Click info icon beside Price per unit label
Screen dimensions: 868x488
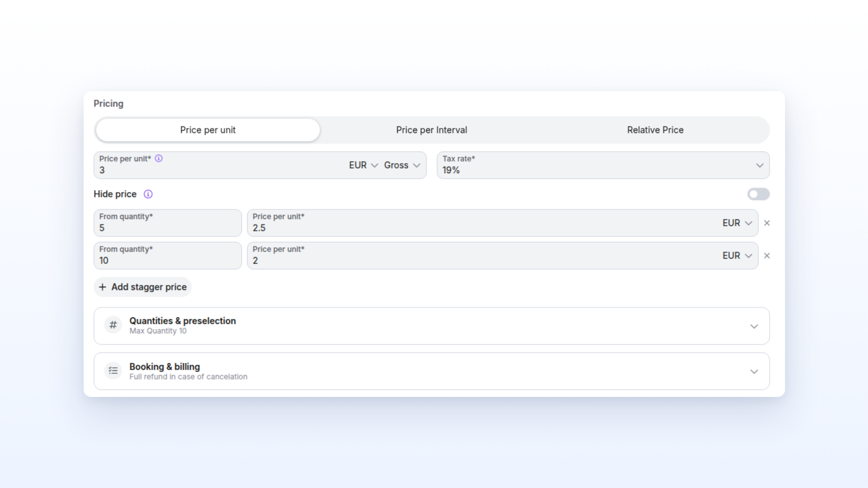pyautogui.click(x=158, y=158)
